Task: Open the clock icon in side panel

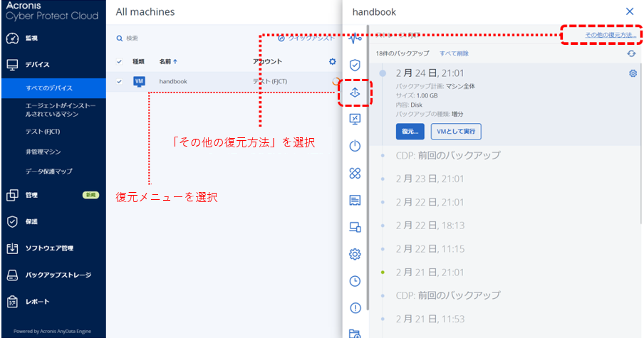Action: pos(355,280)
